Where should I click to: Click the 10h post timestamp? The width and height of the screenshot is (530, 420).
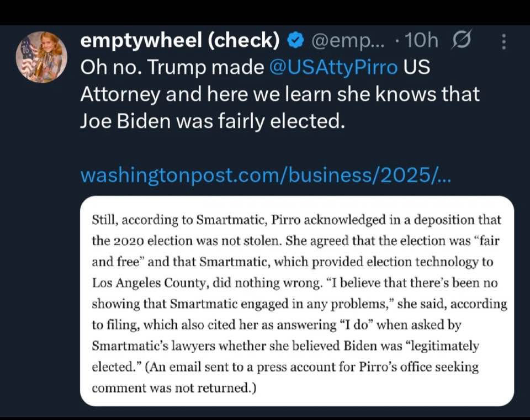pyautogui.click(x=421, y=40)
